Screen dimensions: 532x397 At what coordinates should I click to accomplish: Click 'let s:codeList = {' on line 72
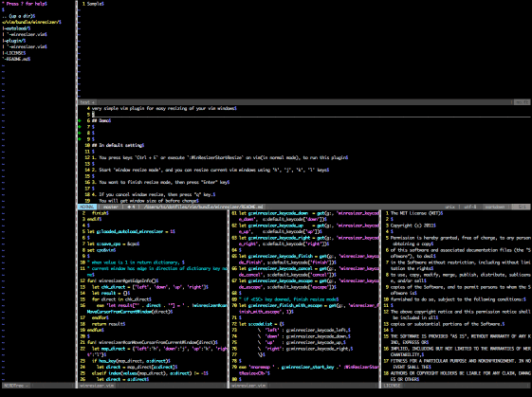(261, 324)
